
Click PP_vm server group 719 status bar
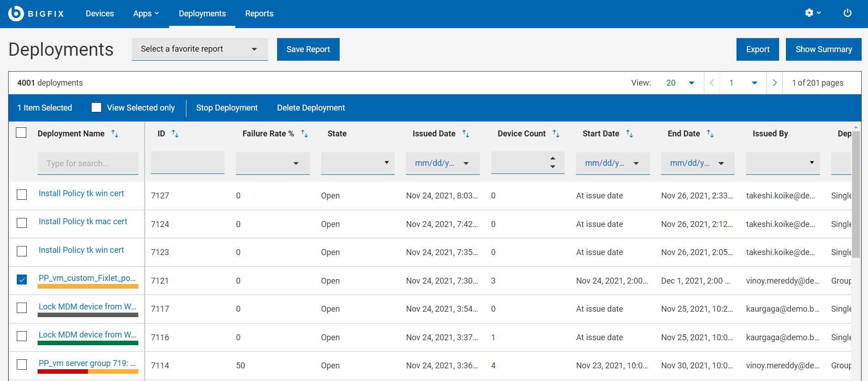tap(88, 371)
